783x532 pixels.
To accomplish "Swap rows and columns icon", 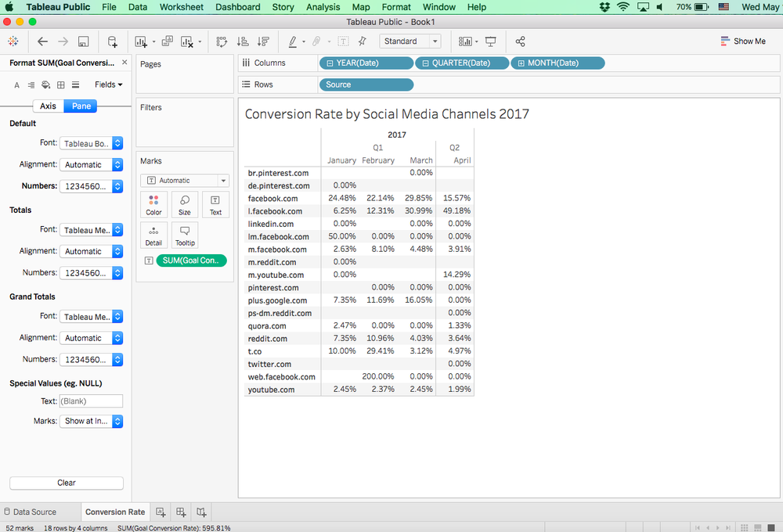I will (222, 41).
